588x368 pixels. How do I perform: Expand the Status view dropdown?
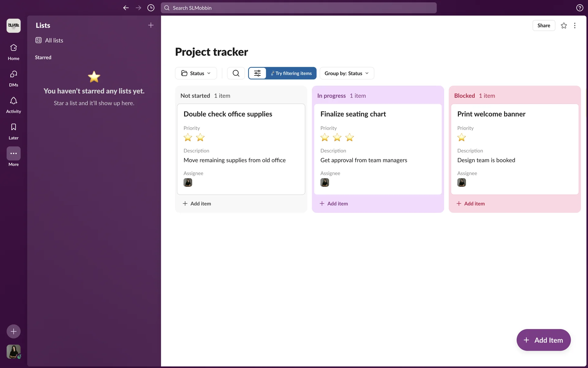[x=196, y=73]
